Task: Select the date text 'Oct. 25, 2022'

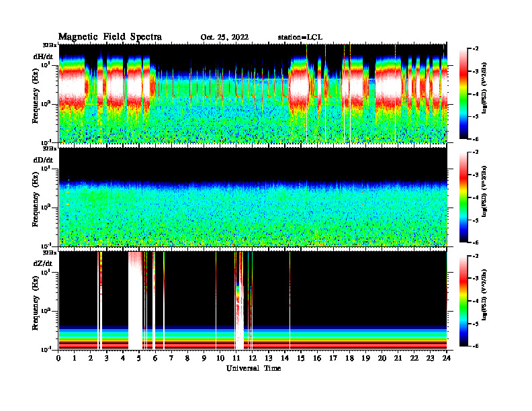Action: tap(224, 38)
